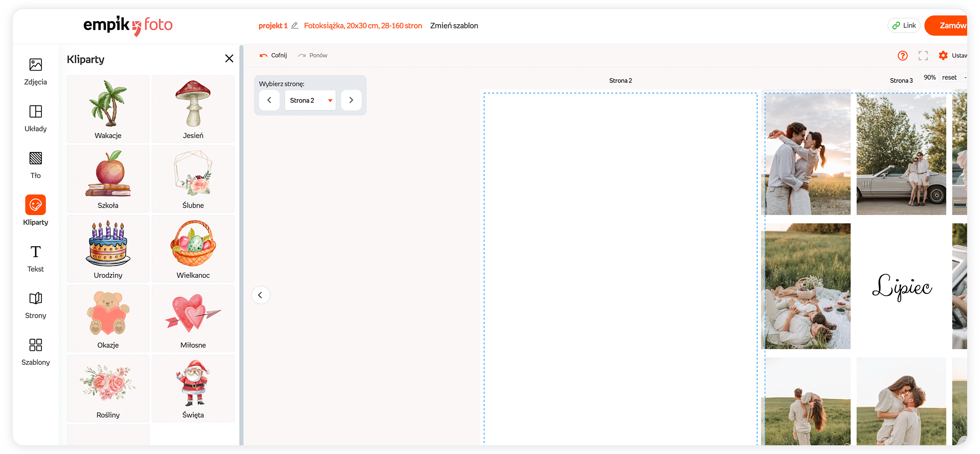Open the Wakacje clipart category
Screen dimensions: 980x454
(108, 109)
